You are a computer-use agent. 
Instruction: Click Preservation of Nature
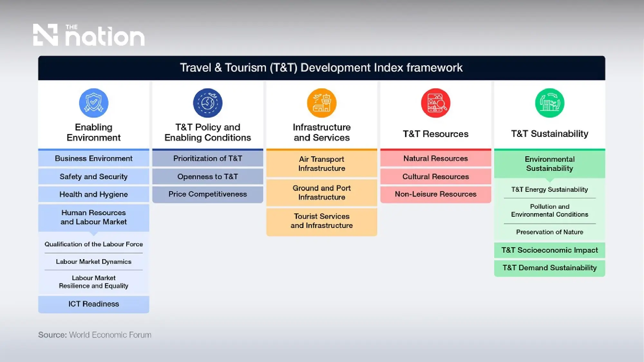click(550, 232)
